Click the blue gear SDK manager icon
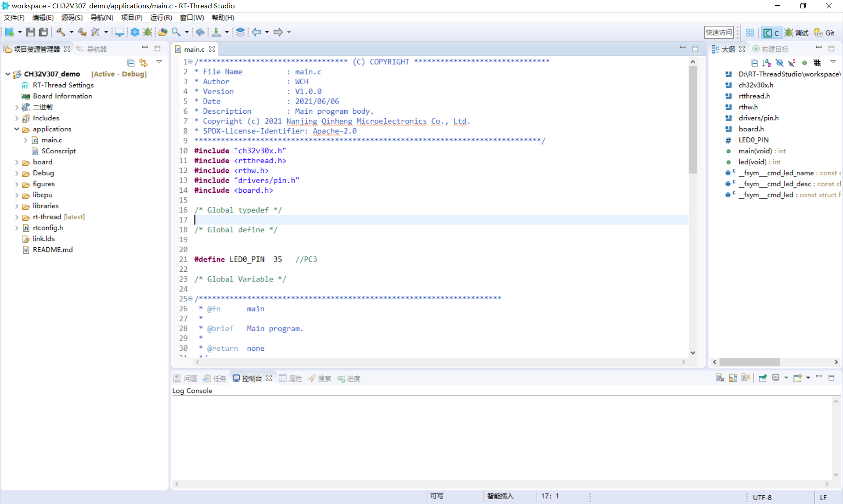This screenshot has height=504, width=843. point(135,32)
